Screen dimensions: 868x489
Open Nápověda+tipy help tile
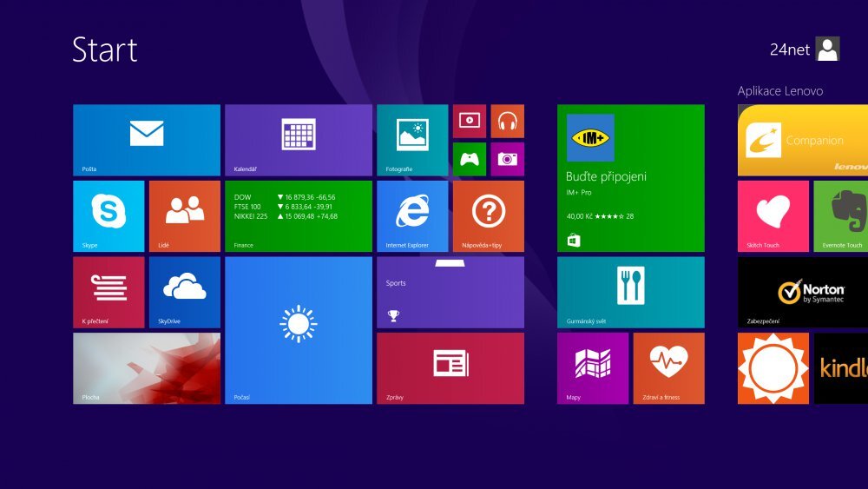pos(488,216)
